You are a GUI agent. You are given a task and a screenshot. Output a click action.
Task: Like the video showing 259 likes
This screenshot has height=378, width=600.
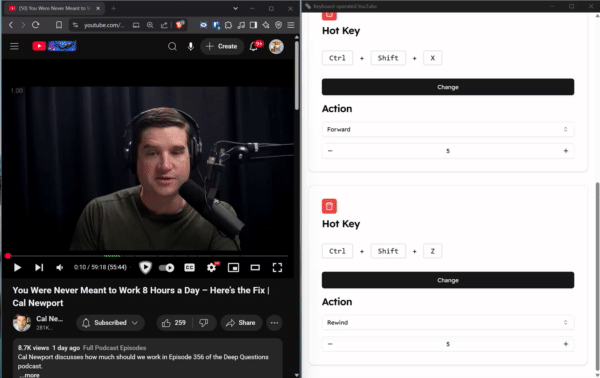tap(174, 323)
